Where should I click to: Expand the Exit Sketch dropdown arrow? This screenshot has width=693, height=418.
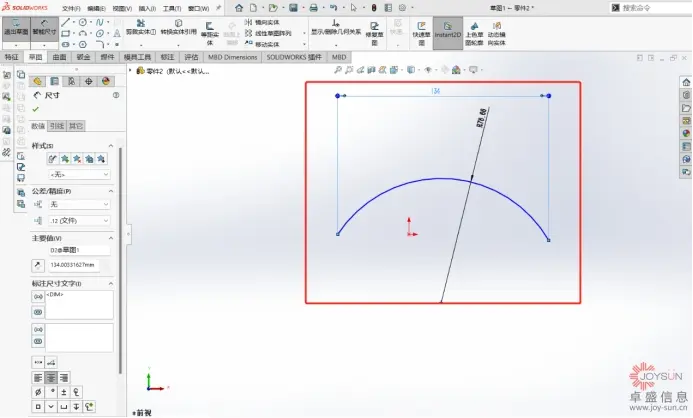click(16, 45)
